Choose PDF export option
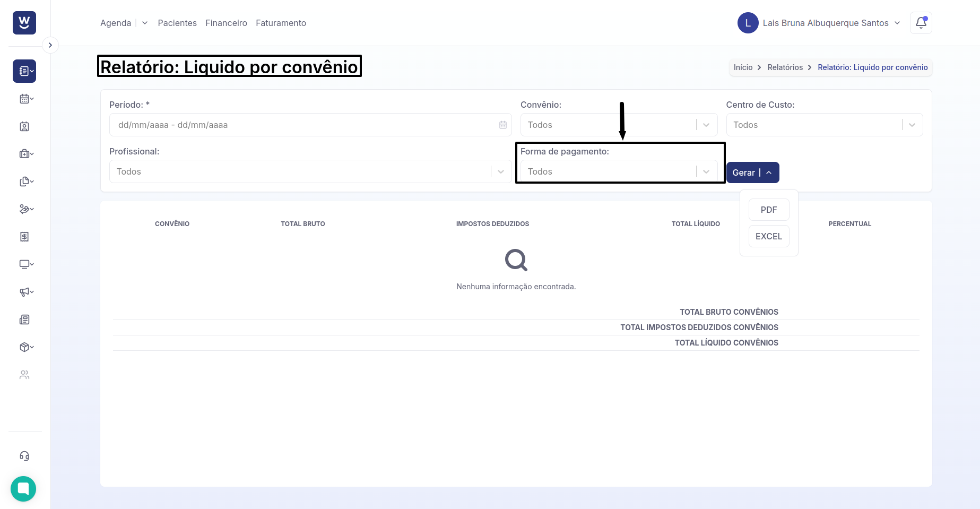The image size is (980, 509). (769, 210)
